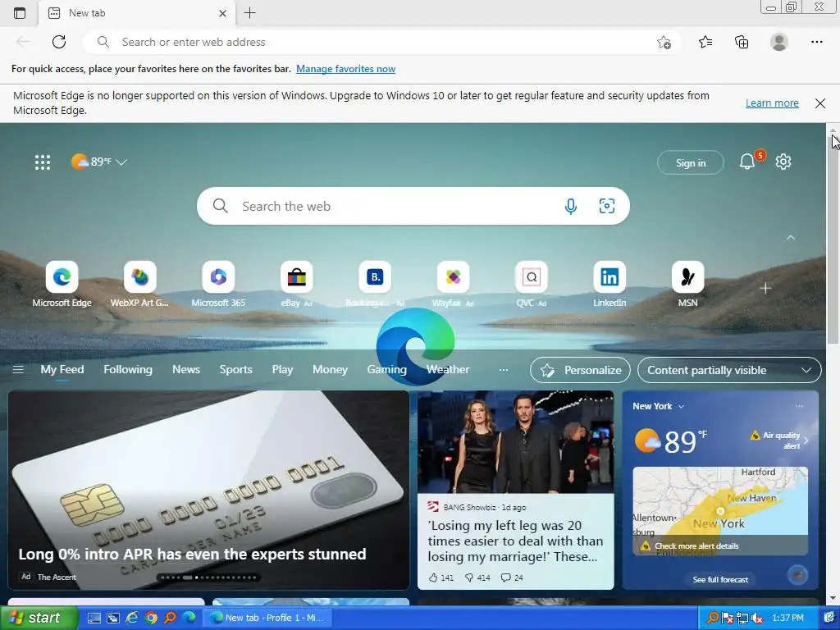Open comments on BANG Showbiz article

tap(512, 577)
